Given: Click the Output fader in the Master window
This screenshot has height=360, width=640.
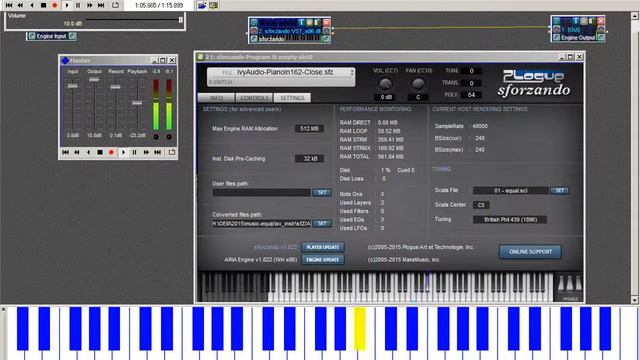Looking at the screenshot, I should (94, 80).
